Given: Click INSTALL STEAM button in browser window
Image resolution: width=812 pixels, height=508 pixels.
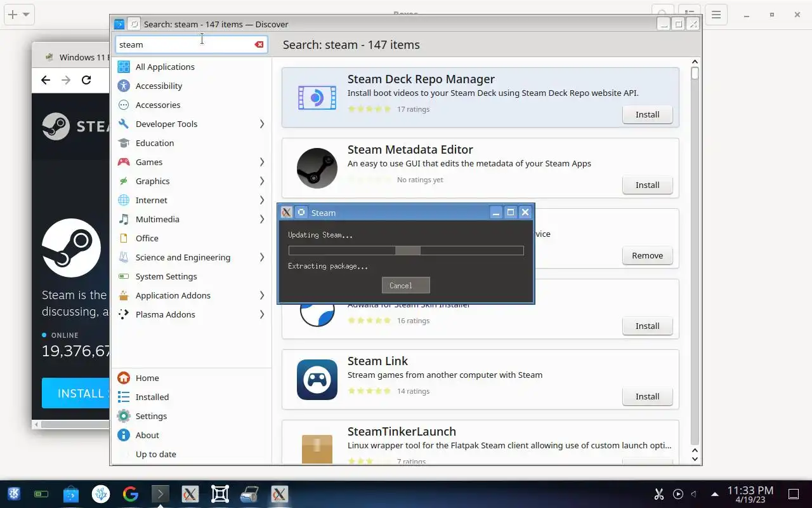Looking at the screenshot, I should (x=76, y=393).
